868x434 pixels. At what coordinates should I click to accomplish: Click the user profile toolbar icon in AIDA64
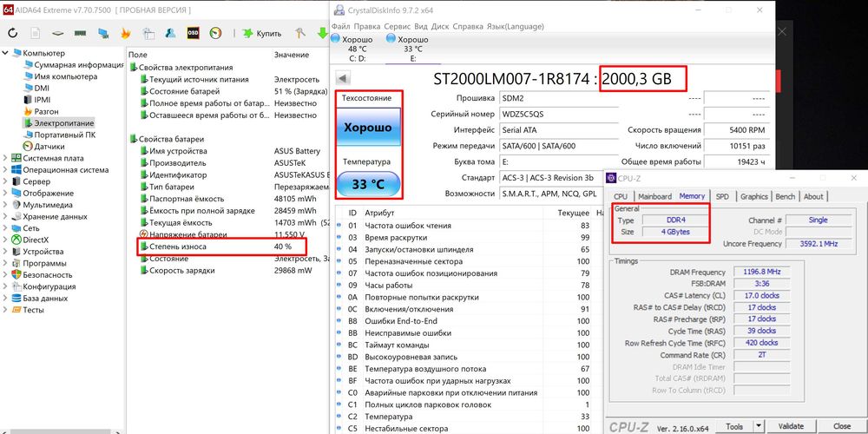(170, 33)
